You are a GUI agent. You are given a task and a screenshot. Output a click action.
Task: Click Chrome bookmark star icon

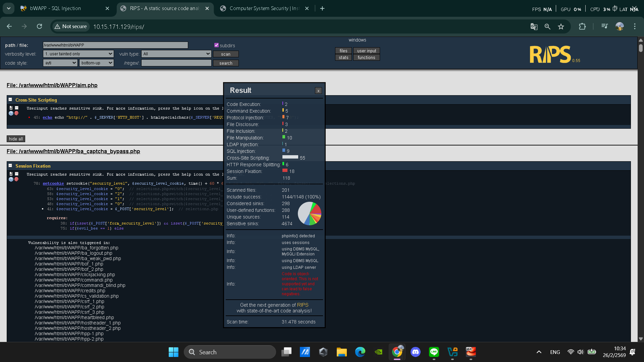coord(561,26)
